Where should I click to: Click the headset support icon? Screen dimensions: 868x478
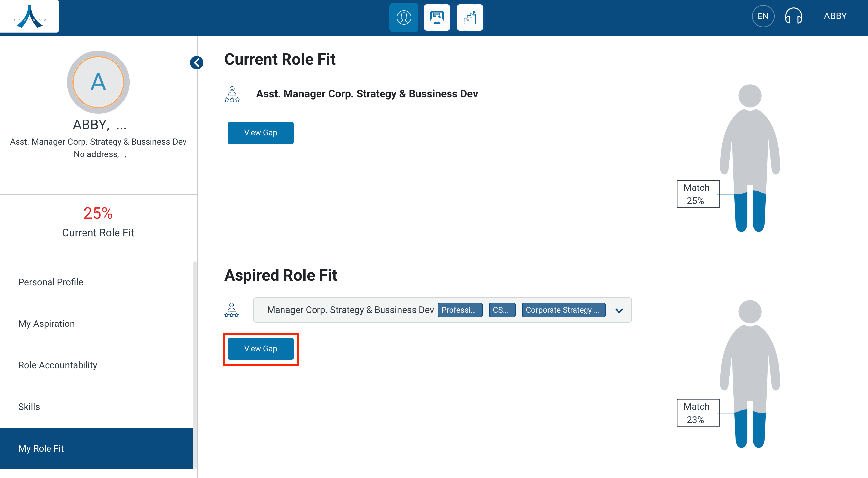793,16
